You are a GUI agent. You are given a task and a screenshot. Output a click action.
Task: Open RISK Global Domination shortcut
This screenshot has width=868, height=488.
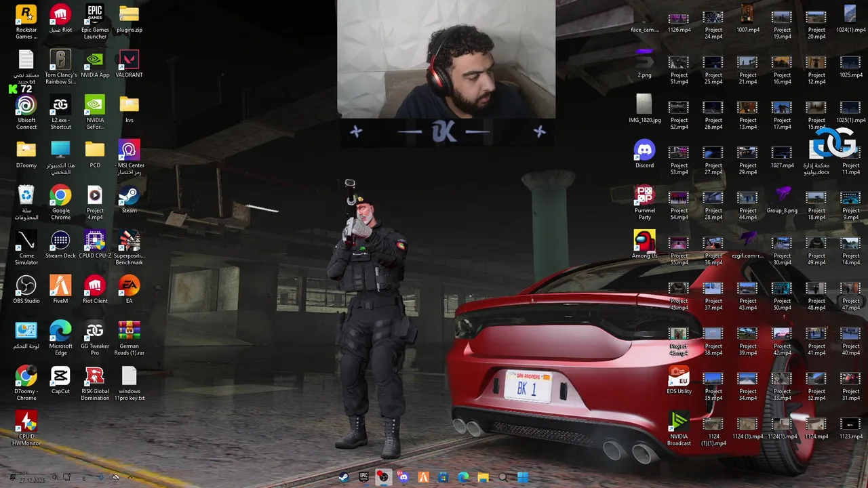click(95, 383)
